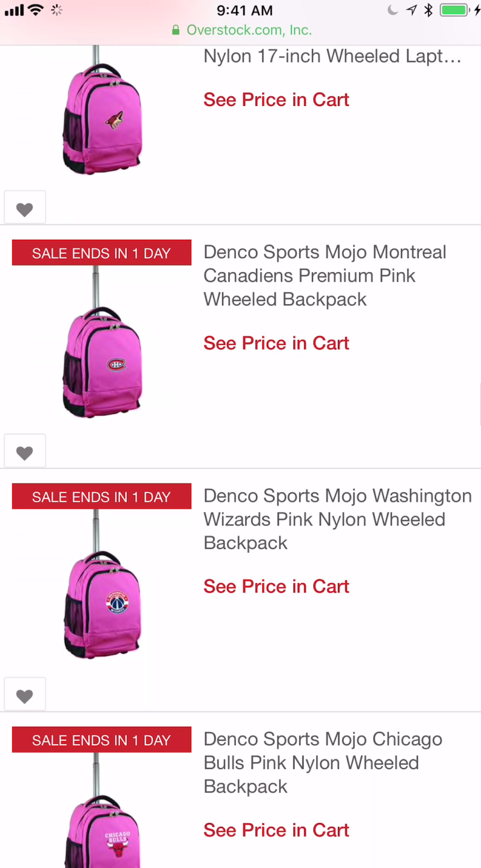Open the Nylon 17-inch Wheeled Laptop title
481x868 pixels.
(x=332, y=56)
